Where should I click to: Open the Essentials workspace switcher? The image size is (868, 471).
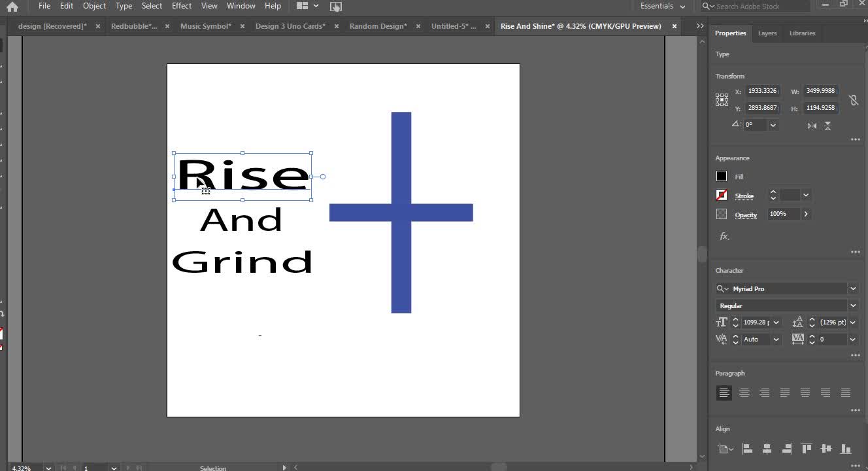(663, 6)
